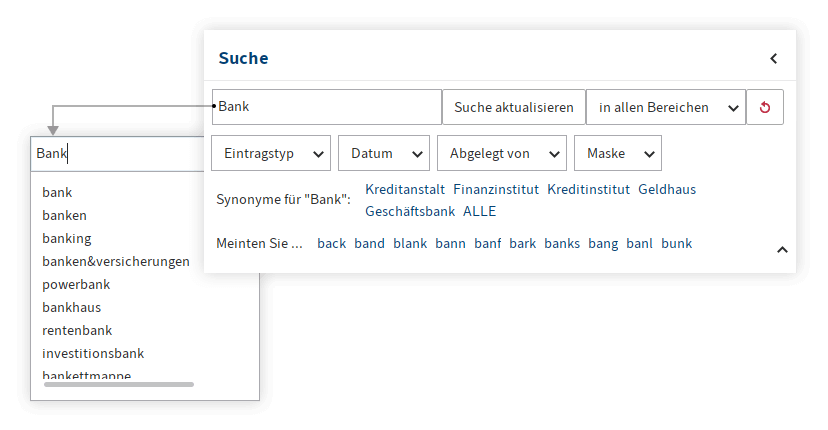Pick the 'blank' suggestion link

click(410, 244)
